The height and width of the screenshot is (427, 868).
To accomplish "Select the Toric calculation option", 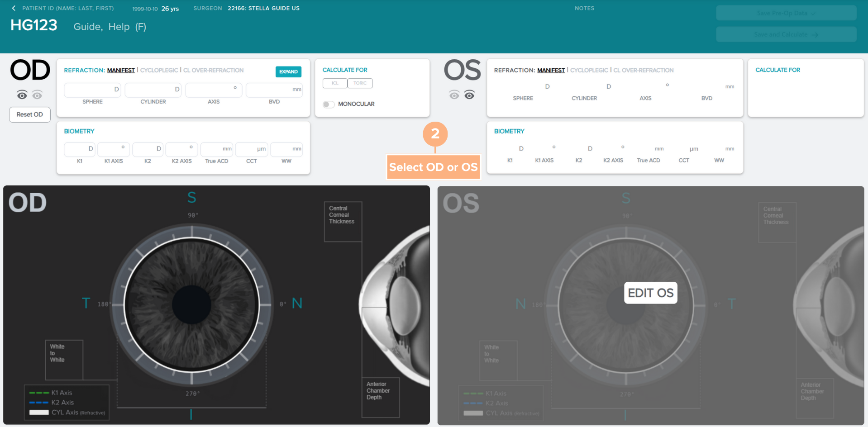I will coord(360,83).
